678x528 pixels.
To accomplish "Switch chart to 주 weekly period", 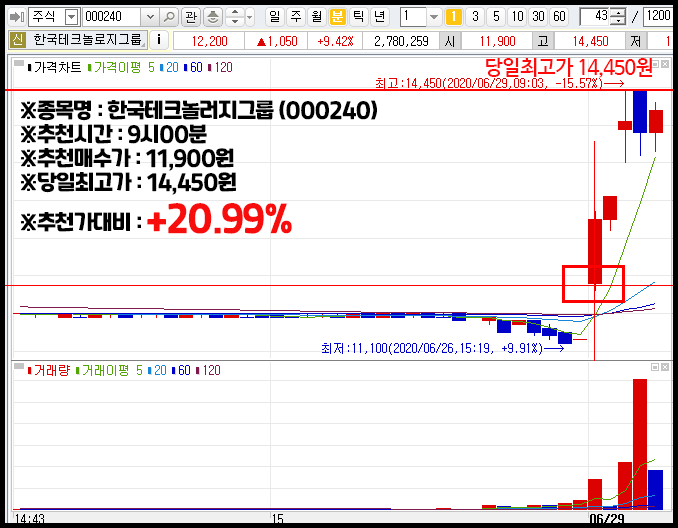I will coord(296,17).
